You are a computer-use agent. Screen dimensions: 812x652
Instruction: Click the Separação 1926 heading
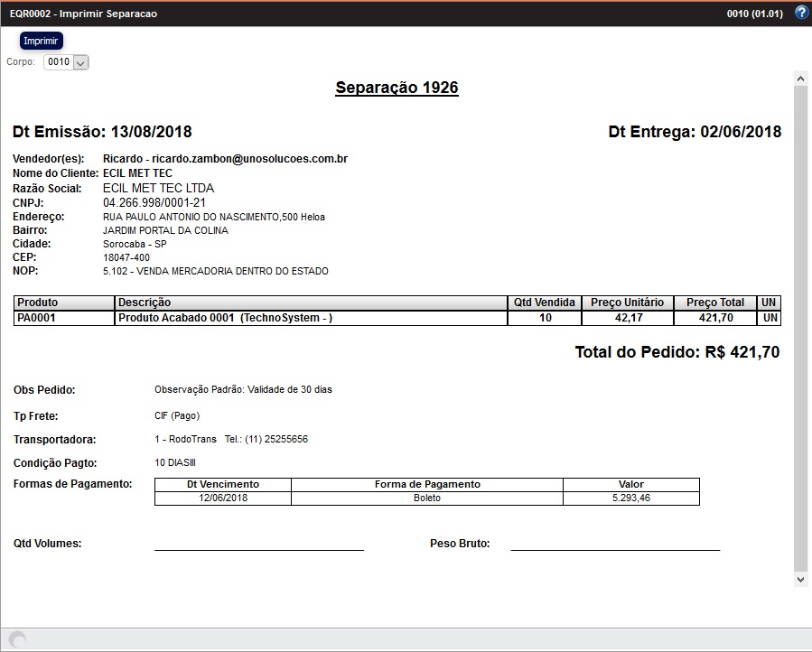click(x=397, y=88)
